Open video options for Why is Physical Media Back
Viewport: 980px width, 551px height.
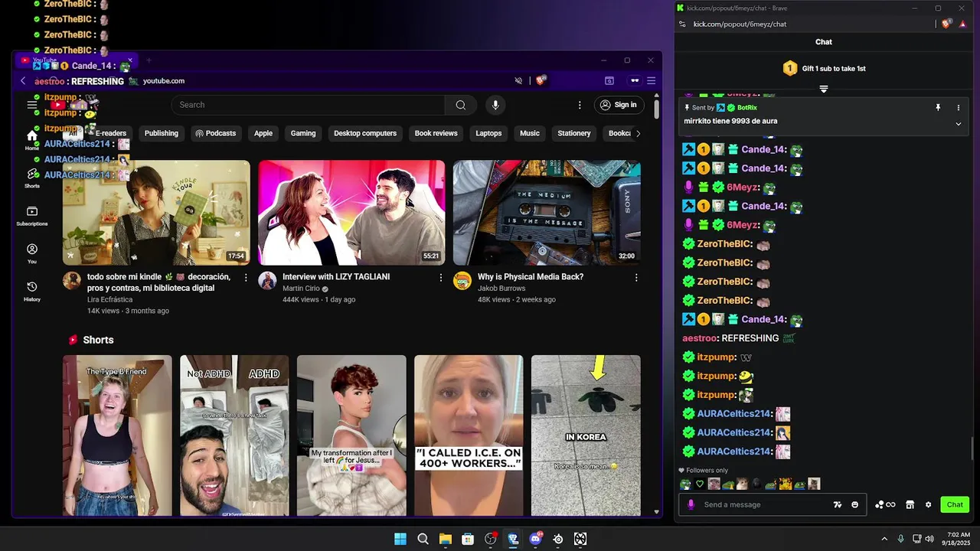pos(636,277)
